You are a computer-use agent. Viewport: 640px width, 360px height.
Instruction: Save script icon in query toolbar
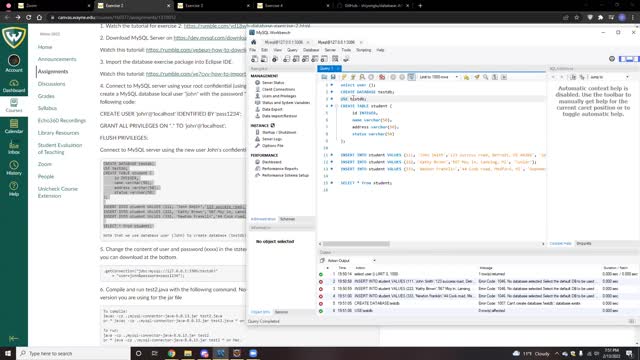[x=333, y=77]
